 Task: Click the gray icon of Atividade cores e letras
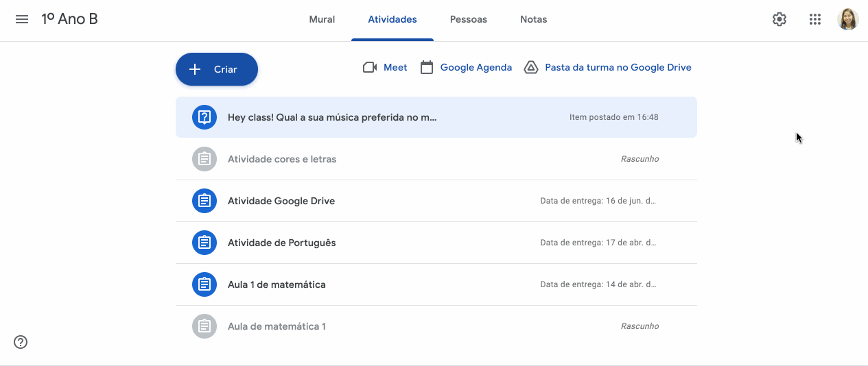click(x=204, y=159)
